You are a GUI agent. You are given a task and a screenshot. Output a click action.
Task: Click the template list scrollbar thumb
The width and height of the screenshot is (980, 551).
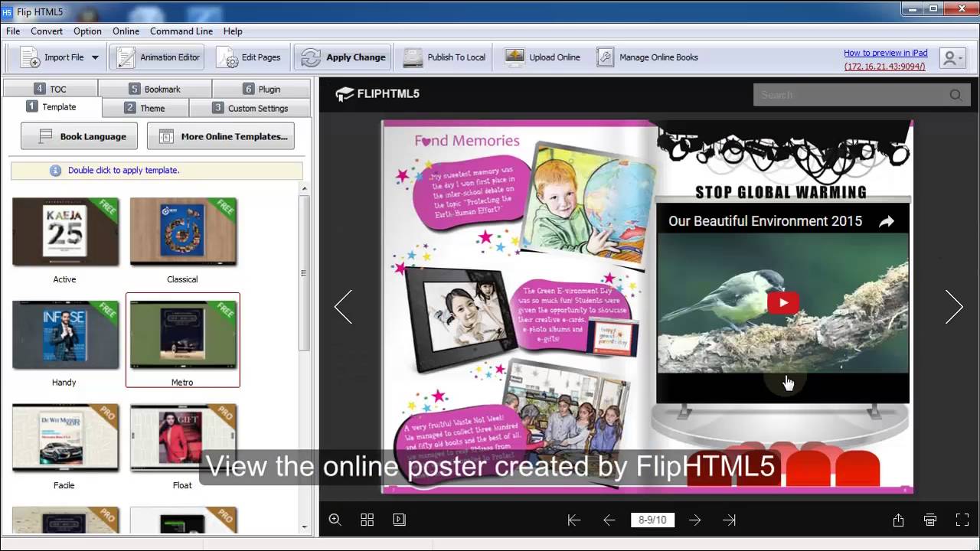[x=304, y=273]
